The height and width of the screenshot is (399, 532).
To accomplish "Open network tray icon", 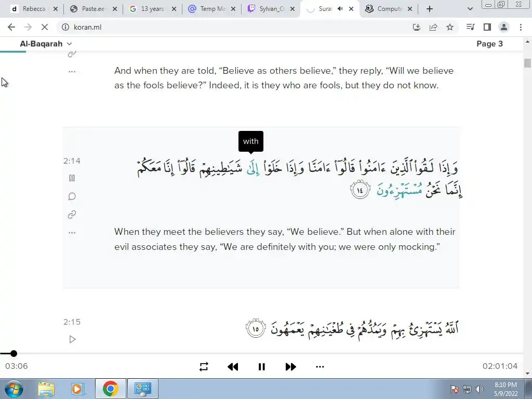I will click(467, 389).
